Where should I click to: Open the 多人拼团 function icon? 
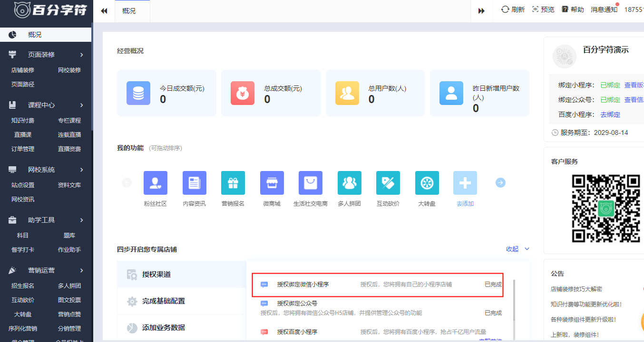[350, 183]
